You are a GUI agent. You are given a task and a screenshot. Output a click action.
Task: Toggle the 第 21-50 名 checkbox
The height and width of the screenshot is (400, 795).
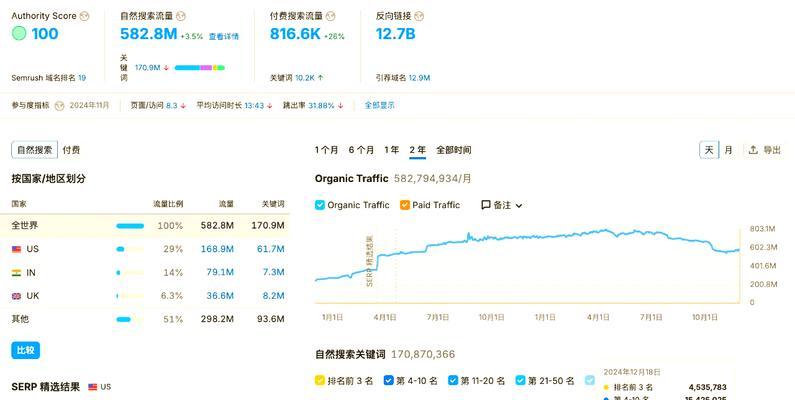520,380
